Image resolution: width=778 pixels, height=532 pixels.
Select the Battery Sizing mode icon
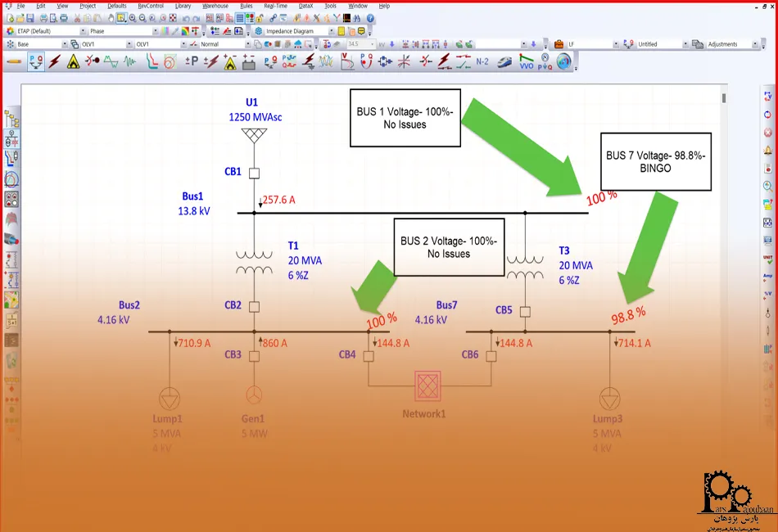(249, 61)
